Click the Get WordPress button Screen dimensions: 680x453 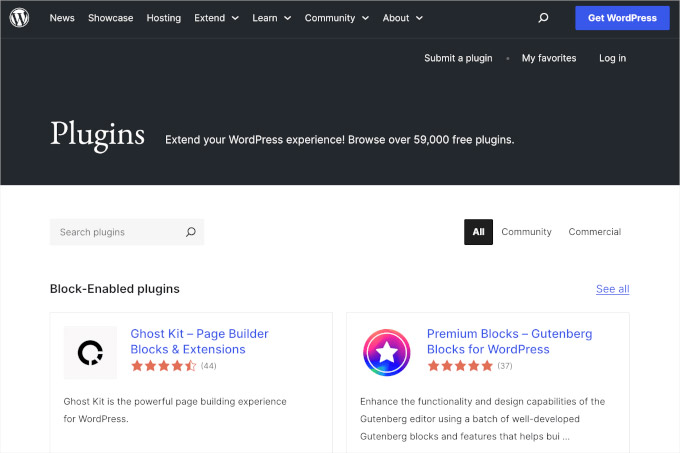coord(622,18)
